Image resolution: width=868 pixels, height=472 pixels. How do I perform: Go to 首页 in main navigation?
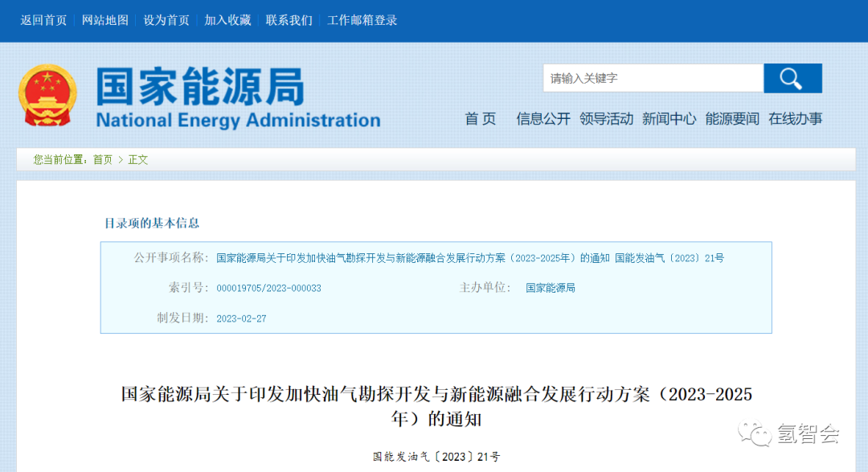coord(480,118)
